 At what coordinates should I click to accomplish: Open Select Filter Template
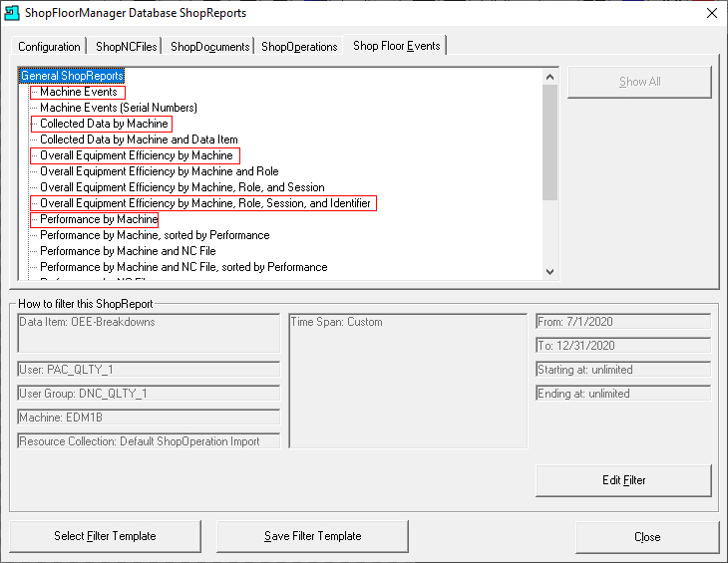[x=105, y=536]
